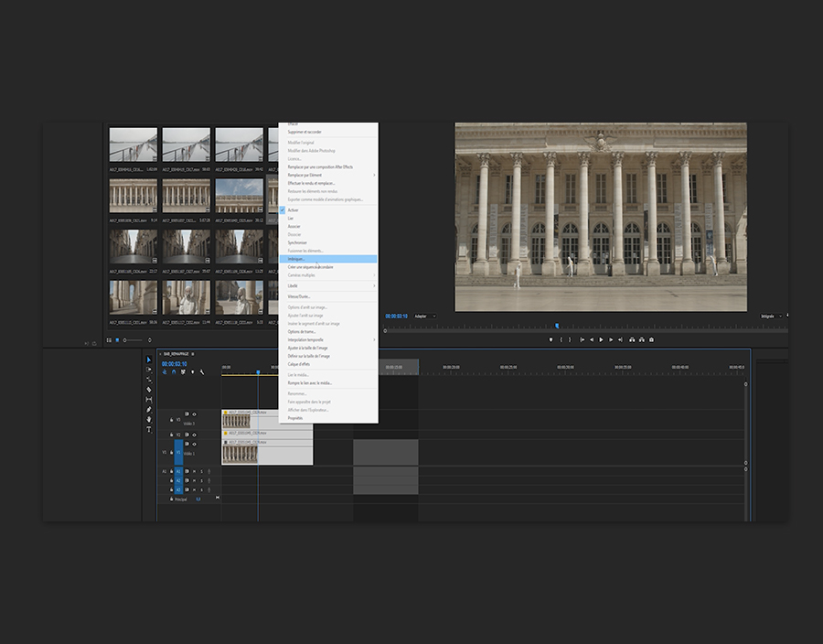
Task: Click the export frame camera icon
Action: [651, 339]
